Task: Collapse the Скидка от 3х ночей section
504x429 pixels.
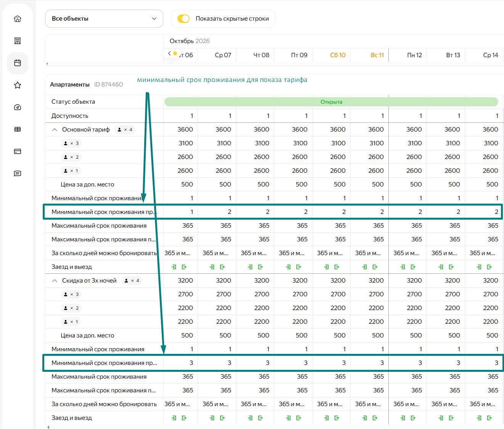Action: click(x=55, y=281)
